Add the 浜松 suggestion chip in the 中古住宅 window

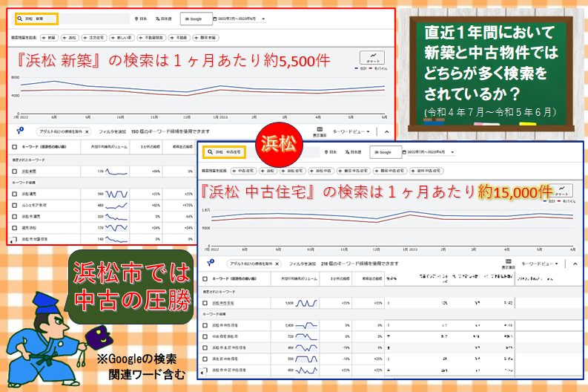(268, 171)
